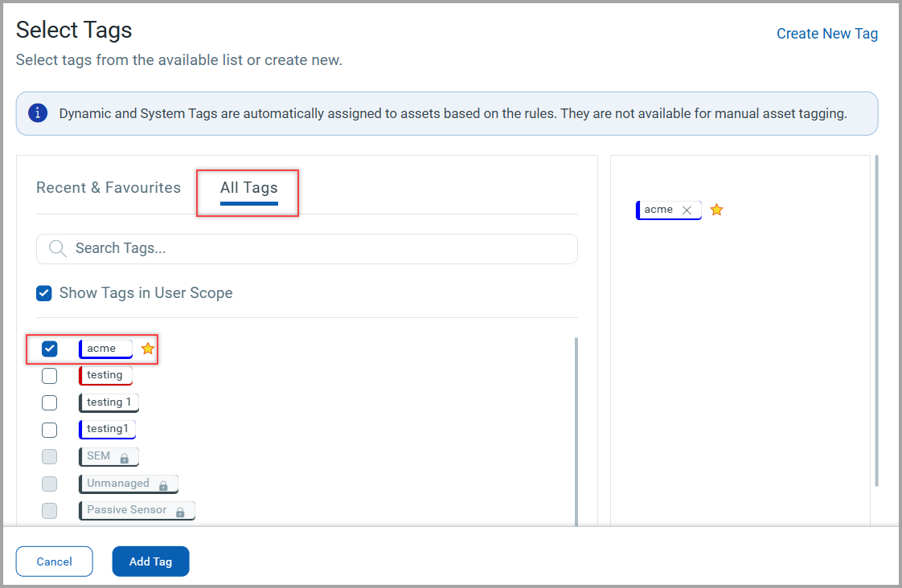Click the blue info icon in banner
Image resolution: width=902 pixels, height=588 pixels.
pyautogui.click(x=38, y=113)
